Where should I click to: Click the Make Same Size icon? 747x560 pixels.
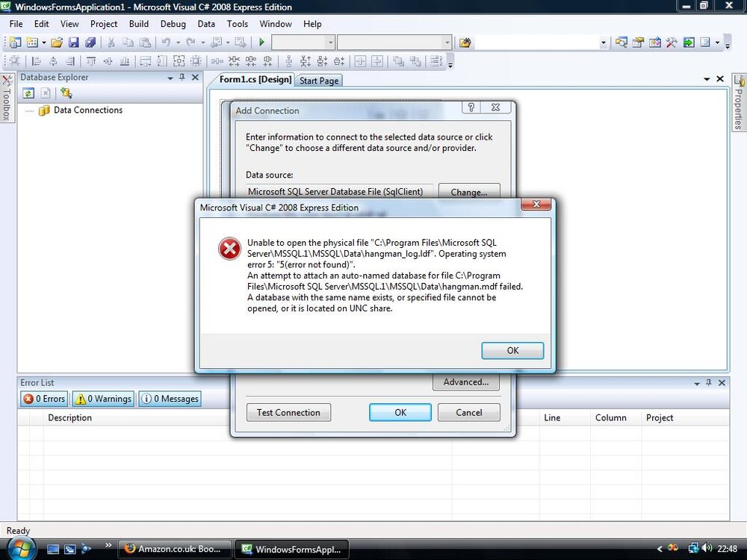179,61
